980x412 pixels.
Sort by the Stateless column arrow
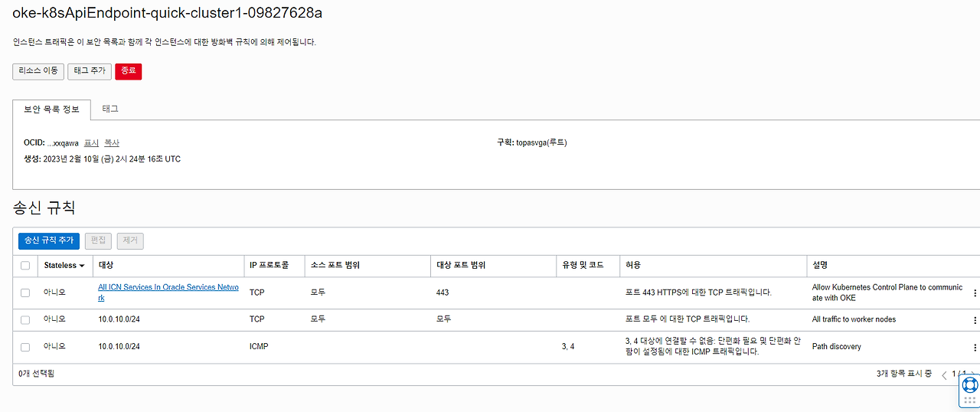point(82,266)
